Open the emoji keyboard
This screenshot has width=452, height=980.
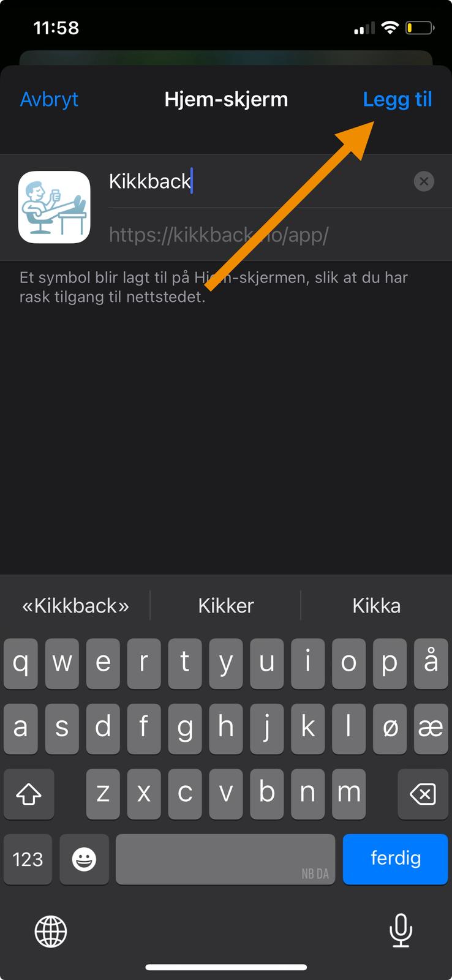point(84,859)
